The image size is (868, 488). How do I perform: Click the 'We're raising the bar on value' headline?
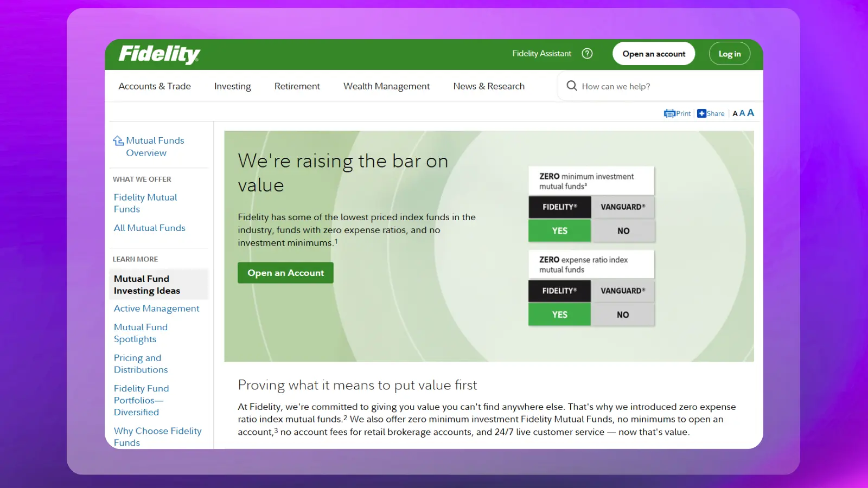tap(343, 173)
